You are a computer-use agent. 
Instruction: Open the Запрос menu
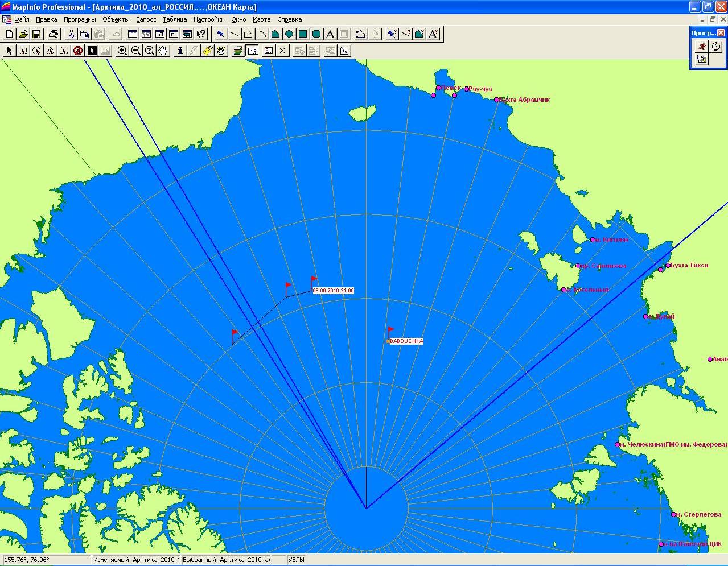[x=146, y=19]
